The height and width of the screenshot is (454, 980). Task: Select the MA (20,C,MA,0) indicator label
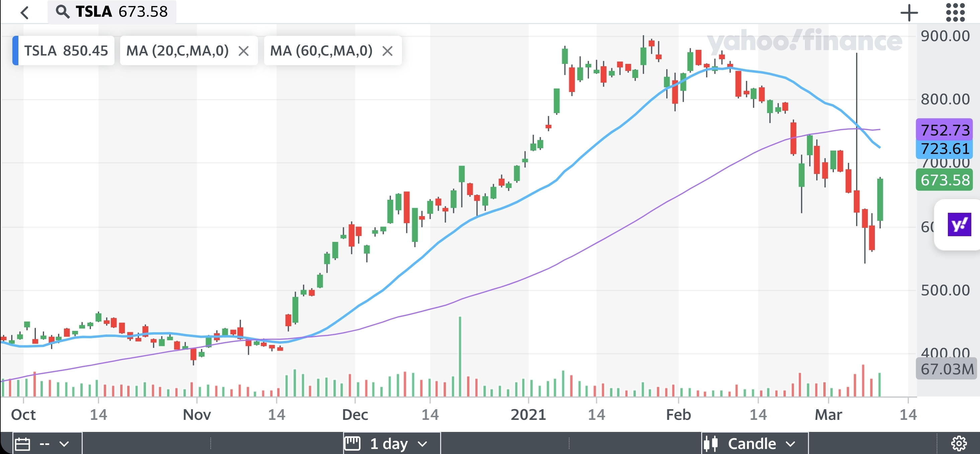tap(177, 51)
